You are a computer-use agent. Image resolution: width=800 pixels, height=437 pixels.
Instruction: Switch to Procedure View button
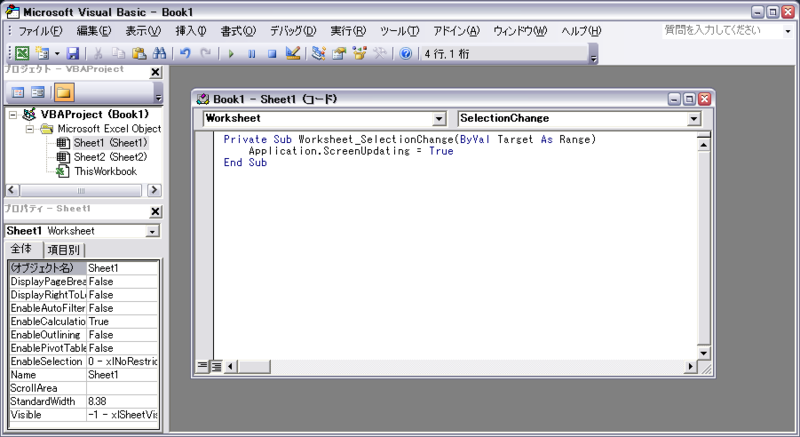point(203,366)
